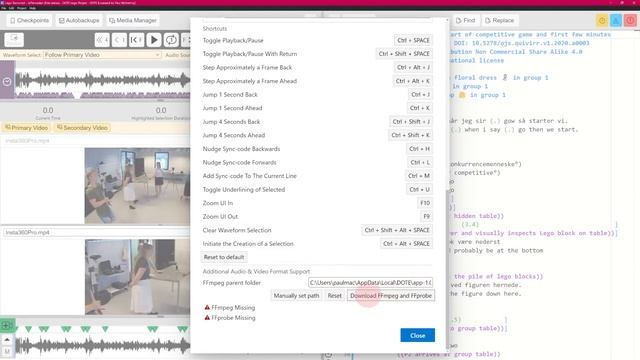Click the Toggle Playback/Pause With Return shortcut

point(404,54)
